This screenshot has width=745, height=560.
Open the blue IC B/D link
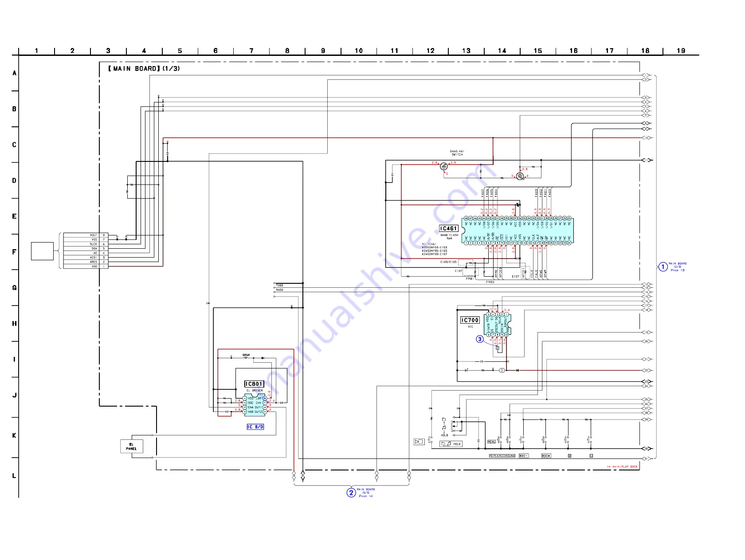point(255,427)
